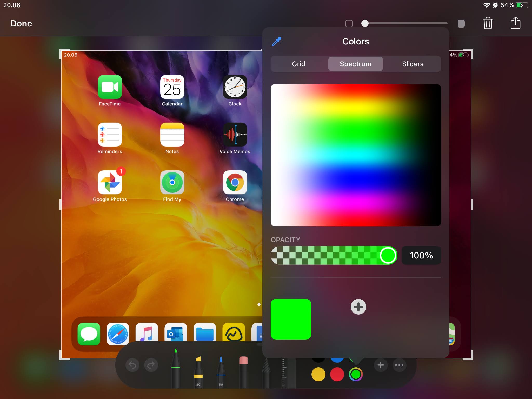The image size is (532, 399).
Task: Edit the 100% opacity value field
Action: tap(421, 255)
